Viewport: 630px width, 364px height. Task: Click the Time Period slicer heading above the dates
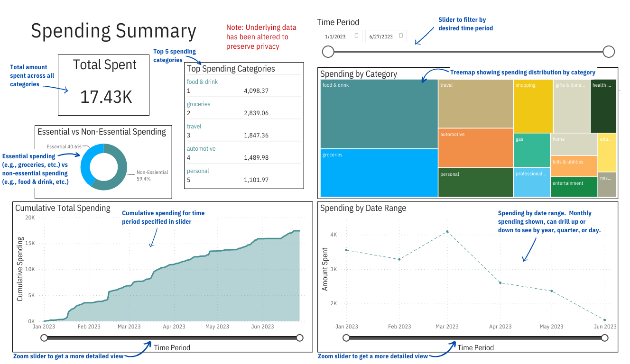[338, 22]
